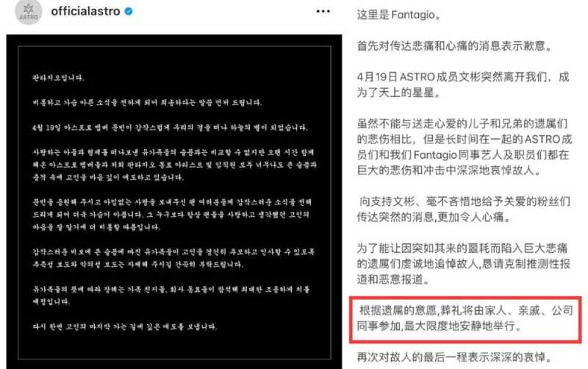This screenshot has width=588, height=369.
Task: Click the Korean paragraph starting '갑작스러운 비보에'
Action: pyautogui.click(x=173, y=258)
